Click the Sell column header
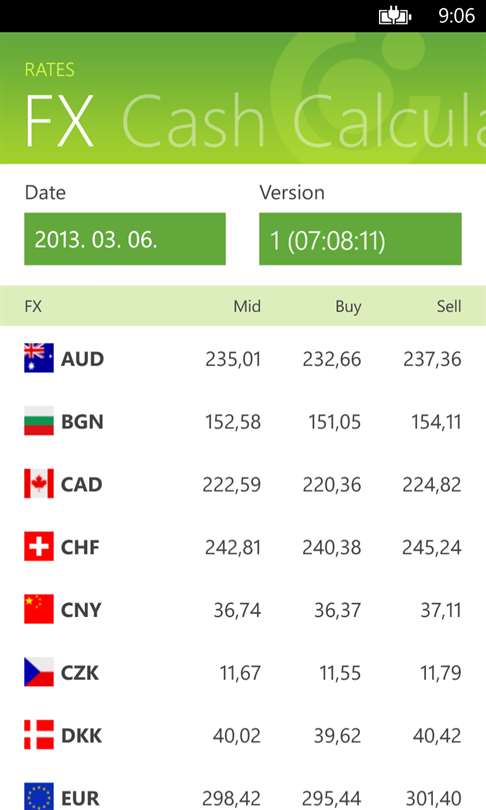Image resolution: width=486 pixels, height=810 pixels. tap(449, 306)
